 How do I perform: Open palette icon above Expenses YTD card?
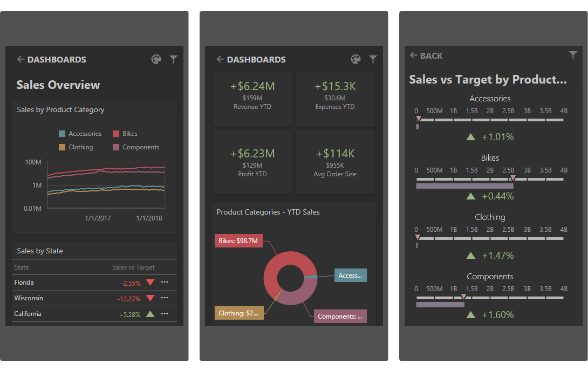355,59
